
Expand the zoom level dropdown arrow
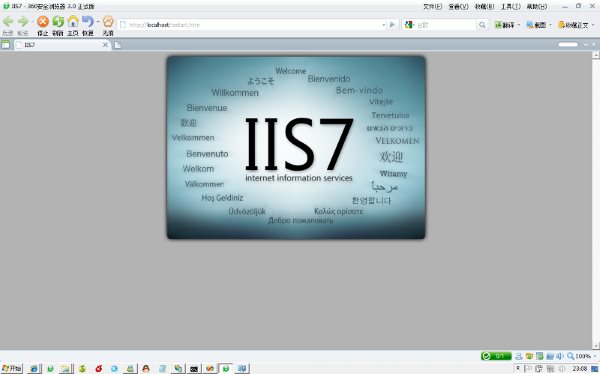[595, 356]
